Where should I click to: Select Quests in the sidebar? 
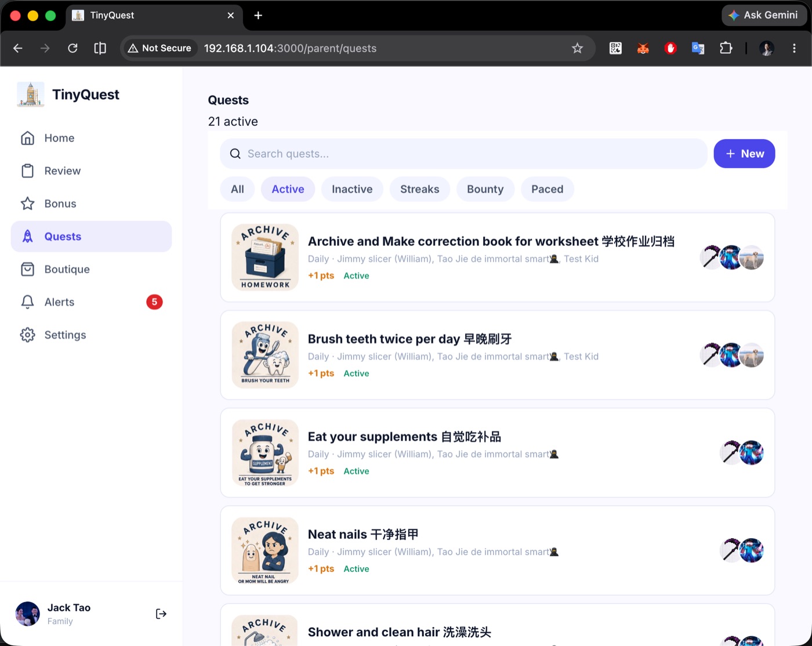[x=91, y=237]
